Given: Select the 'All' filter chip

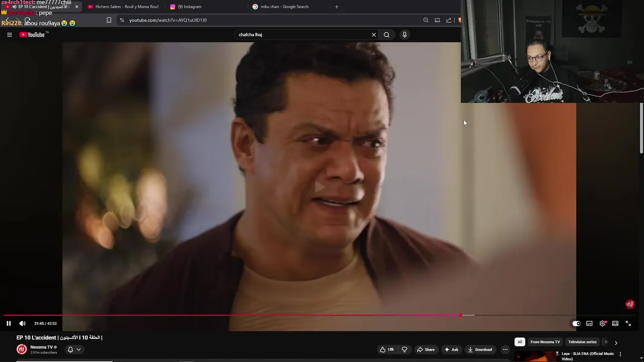Looking at the screenshot, I should pyautogui.click(x=520, y=342).
